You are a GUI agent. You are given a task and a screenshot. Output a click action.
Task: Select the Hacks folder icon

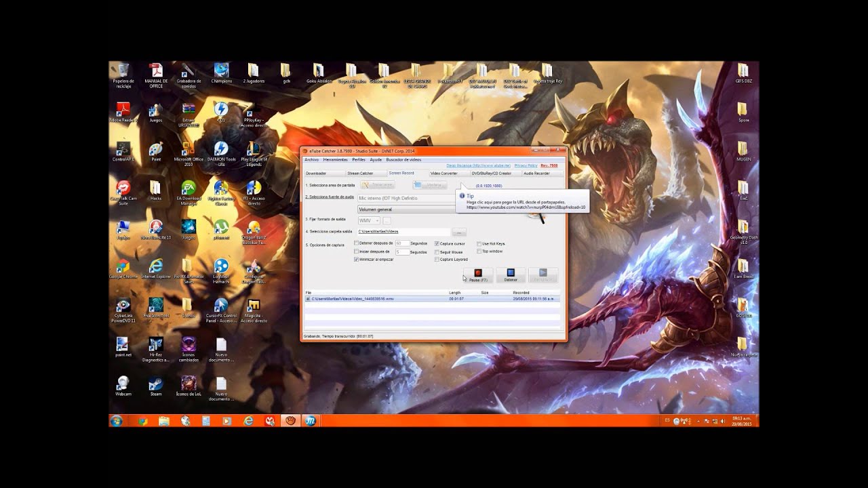click(x=156, y=191)
